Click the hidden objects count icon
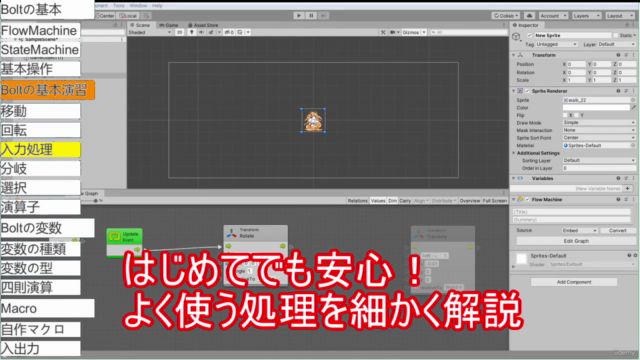 [x=229, y=32]
